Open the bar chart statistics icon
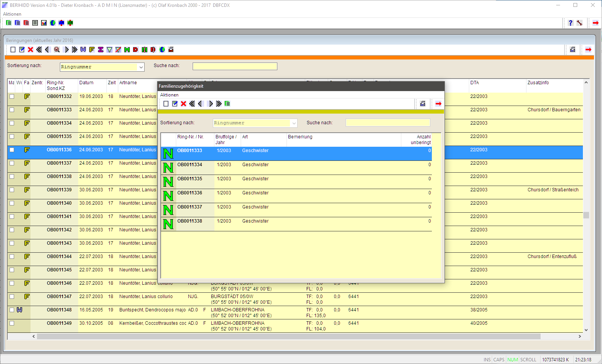The height and width of the screenshot is (364, 602). click(44, 23)
